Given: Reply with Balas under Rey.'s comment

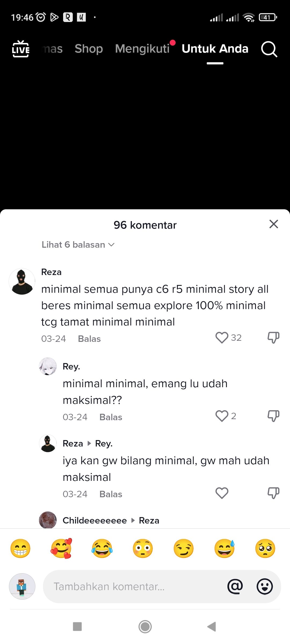Looking at the screenshot, I should click(x=110, y=417).
